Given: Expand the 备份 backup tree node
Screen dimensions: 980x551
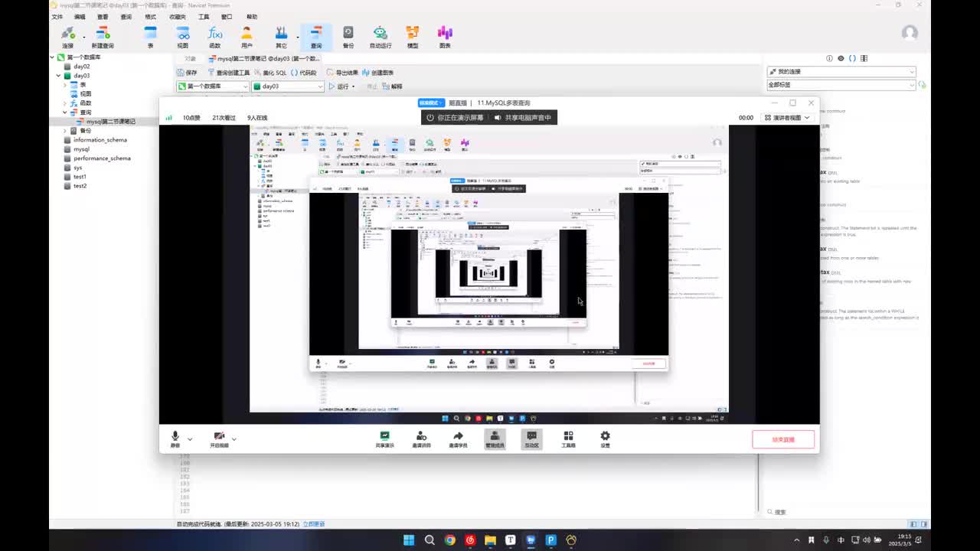Looking at the screenshot, I should tap(65, 131).
